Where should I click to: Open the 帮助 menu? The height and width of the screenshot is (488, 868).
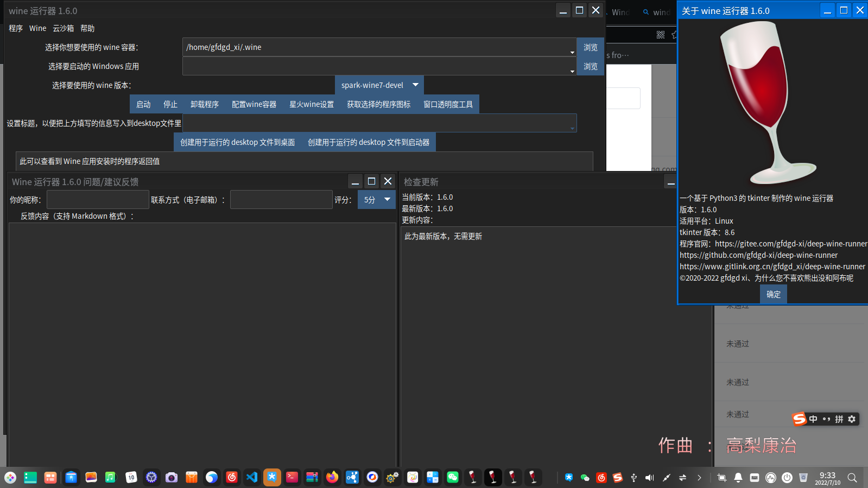[x=87, y=28]
